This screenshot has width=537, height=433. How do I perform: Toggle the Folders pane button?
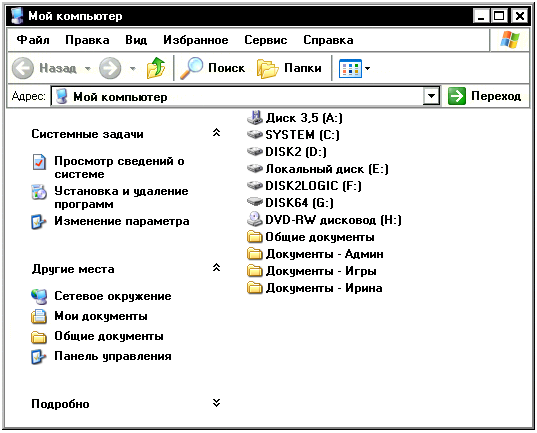289,68
